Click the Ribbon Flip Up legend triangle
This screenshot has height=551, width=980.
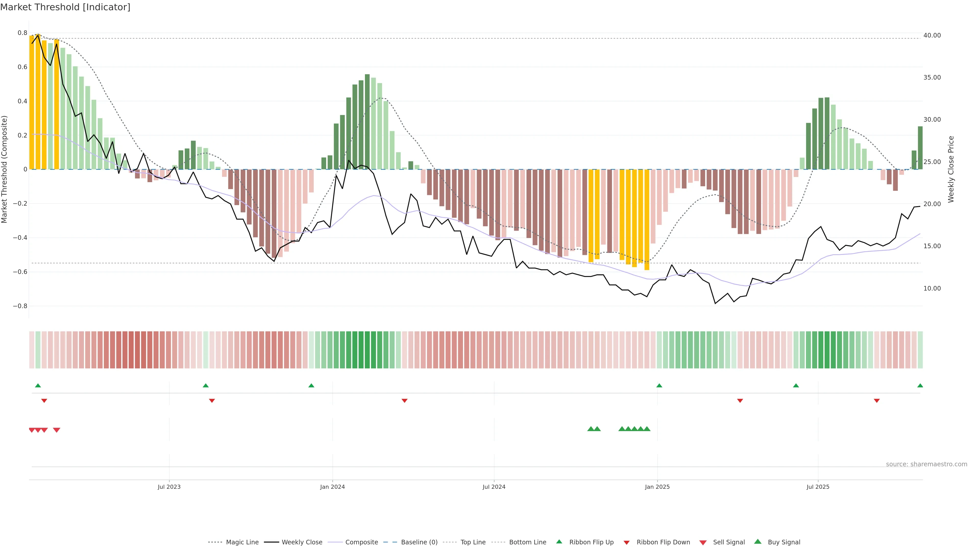(x=559, y=542)
